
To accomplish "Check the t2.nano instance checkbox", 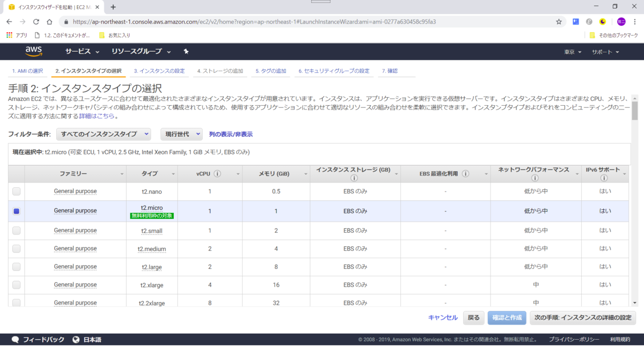I will [16, 191].
